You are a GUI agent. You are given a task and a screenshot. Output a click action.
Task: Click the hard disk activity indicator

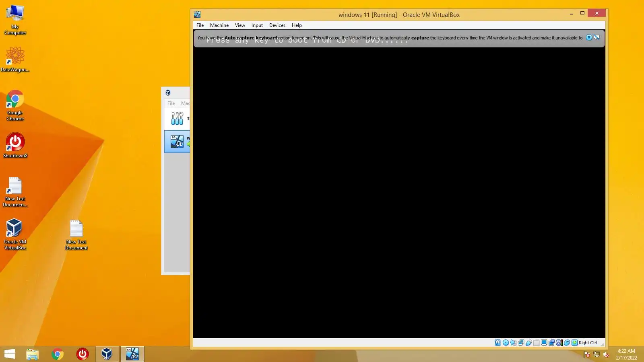pos(498,343)
